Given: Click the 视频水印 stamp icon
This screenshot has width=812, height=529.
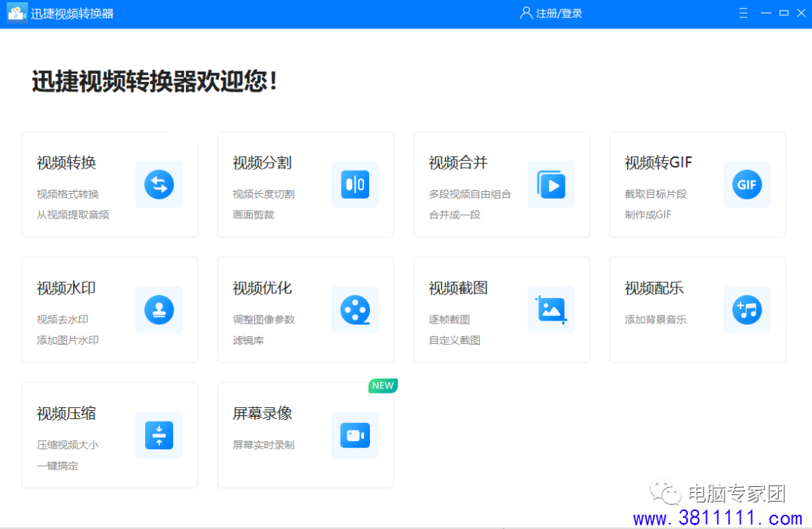Looking at the screenshot, I should (x=159, y=310).
